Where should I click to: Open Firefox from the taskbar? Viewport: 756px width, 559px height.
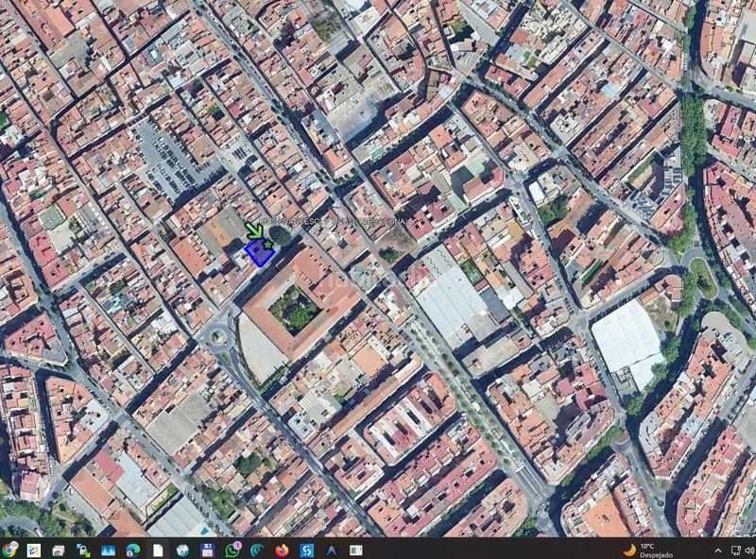(x=282, y=550)
